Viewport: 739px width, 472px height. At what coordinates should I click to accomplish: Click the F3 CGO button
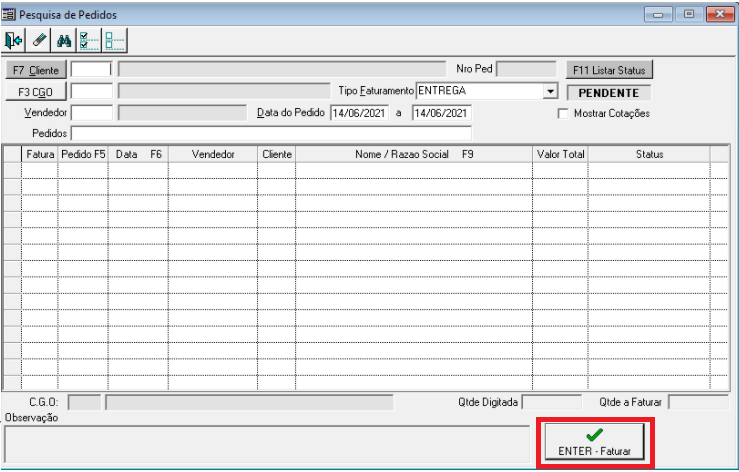click(36, 92)
